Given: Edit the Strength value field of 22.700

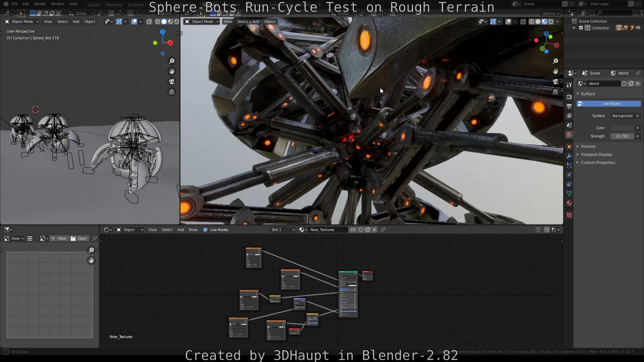Looking at the screenshot, I should pos(622,136).
